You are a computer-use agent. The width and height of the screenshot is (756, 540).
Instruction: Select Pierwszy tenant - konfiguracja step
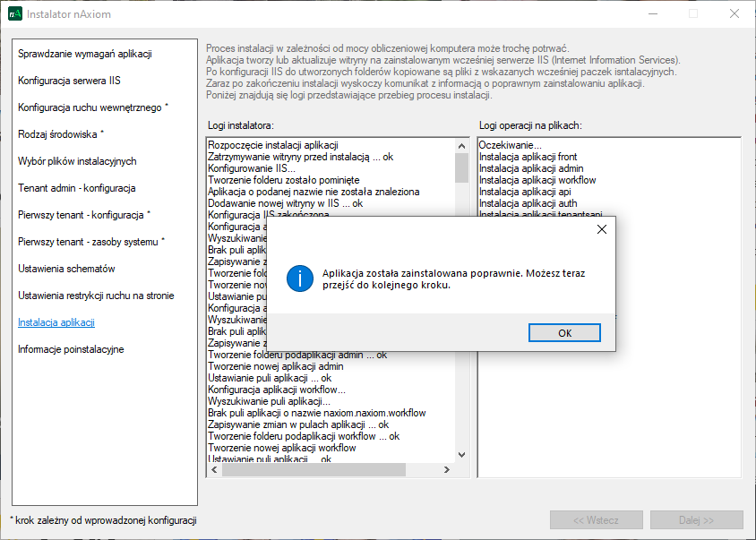[84, 215]
